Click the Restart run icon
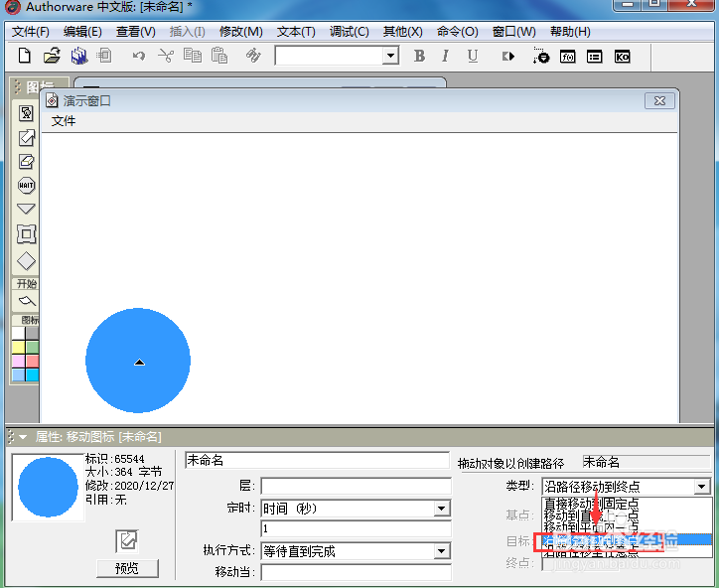 (508, 57)
